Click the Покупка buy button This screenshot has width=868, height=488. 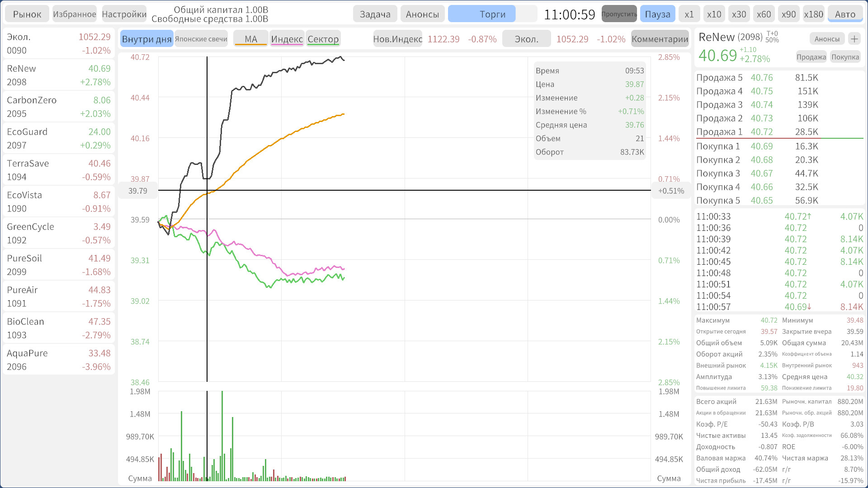845,57
